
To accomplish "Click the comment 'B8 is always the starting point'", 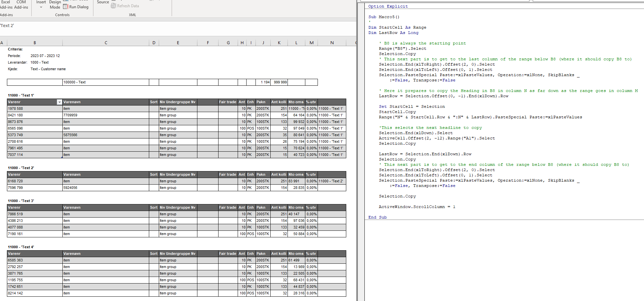I will (423, 43).
